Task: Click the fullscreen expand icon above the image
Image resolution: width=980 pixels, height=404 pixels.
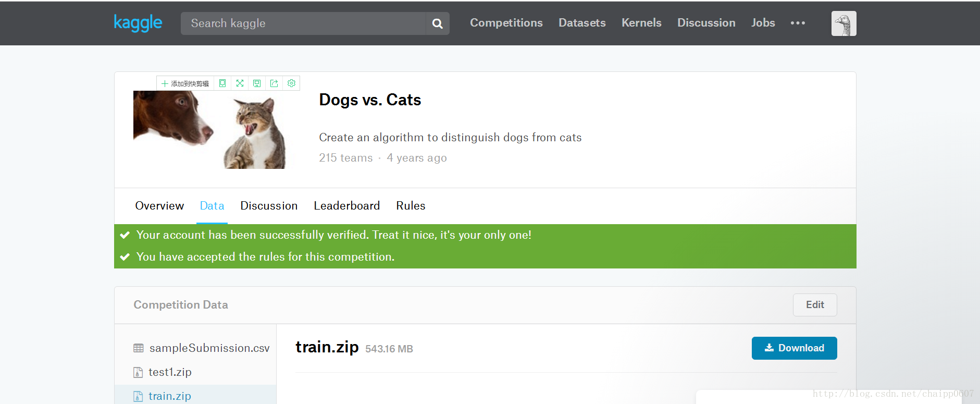Action: coord(240,83)
